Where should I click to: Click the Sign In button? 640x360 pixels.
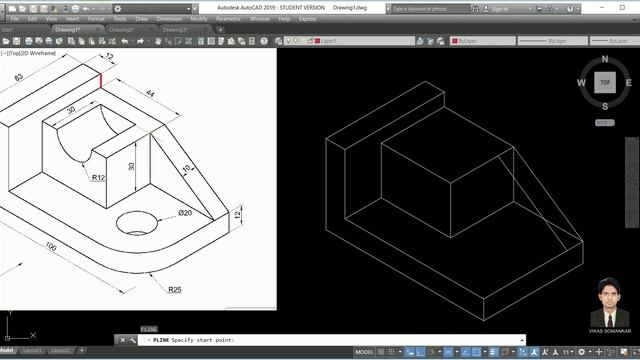click(x=499, y=9)
